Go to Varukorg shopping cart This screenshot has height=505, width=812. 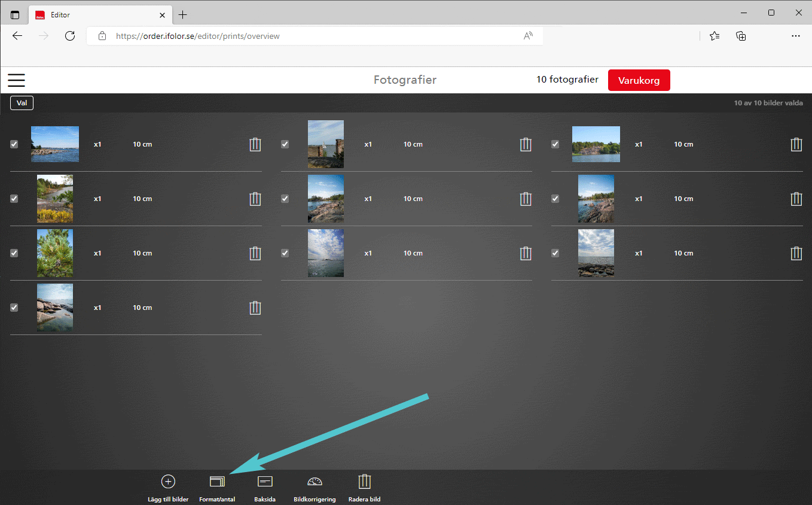639,80
